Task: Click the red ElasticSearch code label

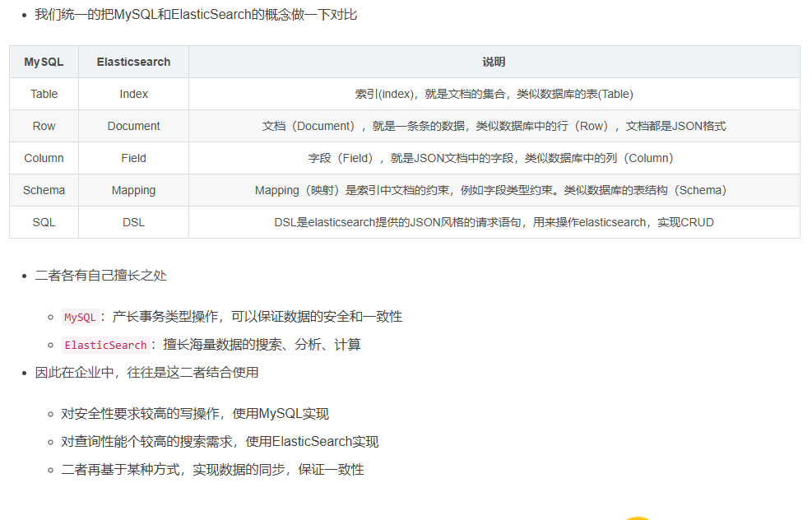Action: [x=105, y=345]
